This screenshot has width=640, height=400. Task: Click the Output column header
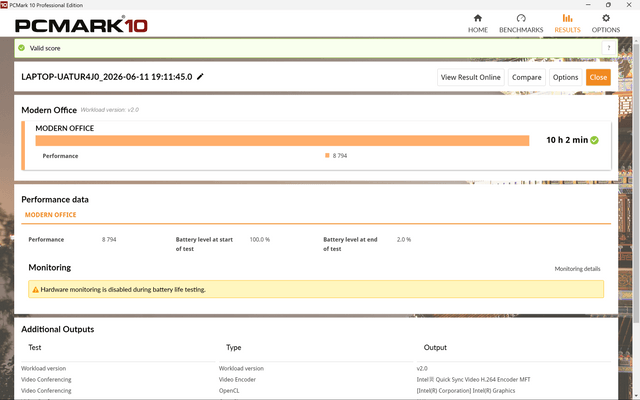pos(435,347)
